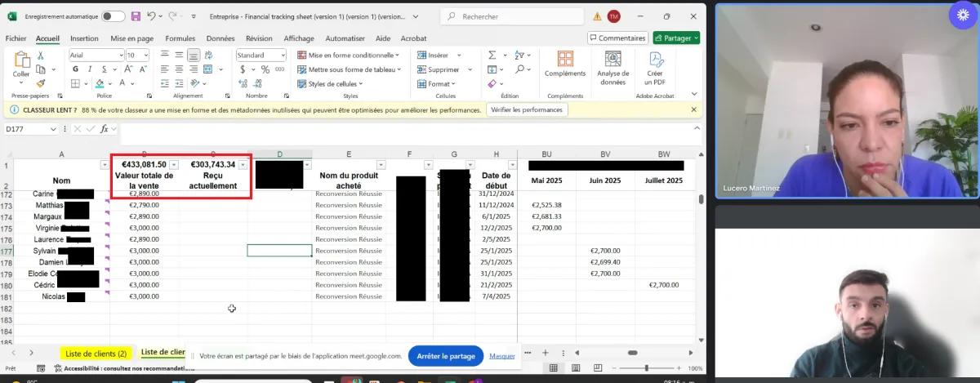Select the Format Painter brush icon
Image resolution: width=980 pixels, height=383 pixels.
tap(40, 83)
